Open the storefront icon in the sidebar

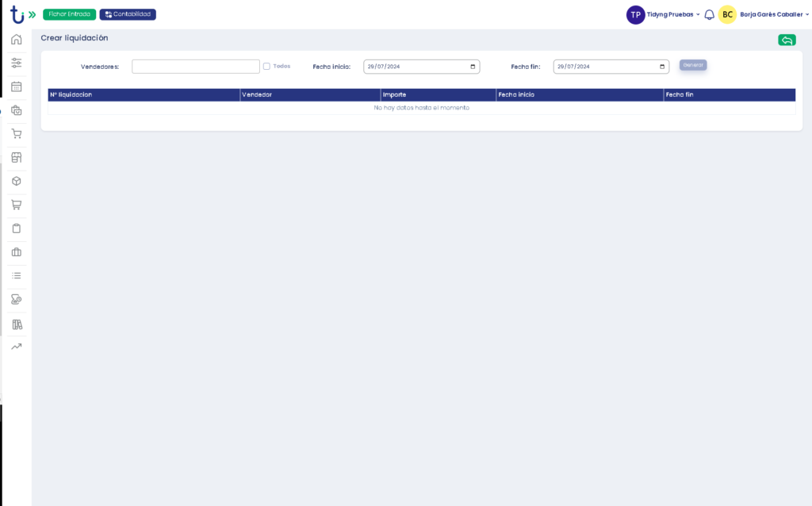(16, 157)
